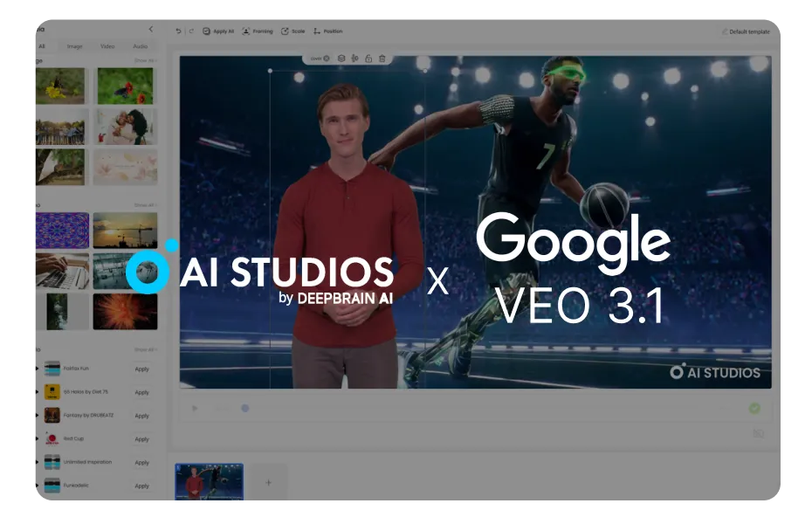
Task: Select the sunset with cranes video thumbnail
Action: (125, 231)
